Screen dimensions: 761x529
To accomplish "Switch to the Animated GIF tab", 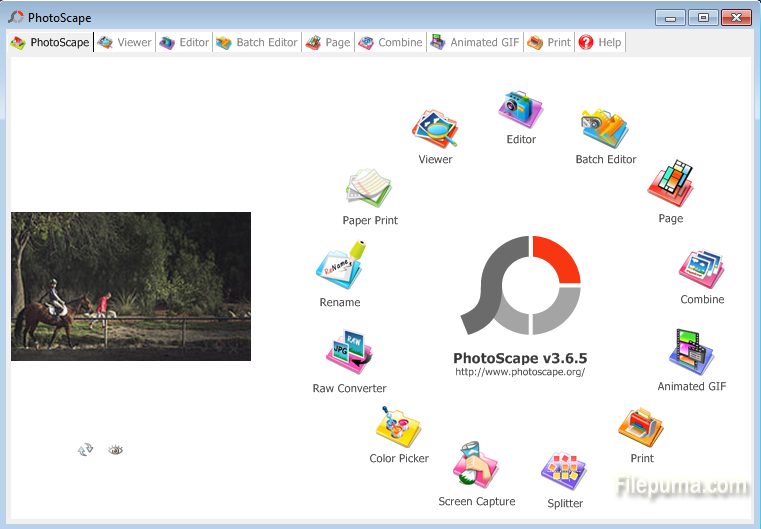I will point(475,43).
